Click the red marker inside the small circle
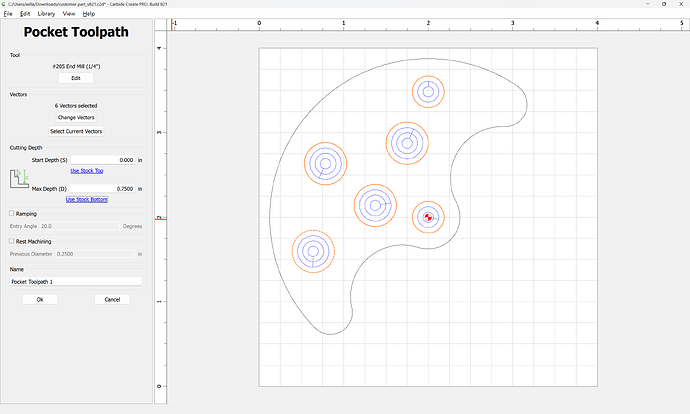This screenshot has height=414, width=690. coord(427,217)
